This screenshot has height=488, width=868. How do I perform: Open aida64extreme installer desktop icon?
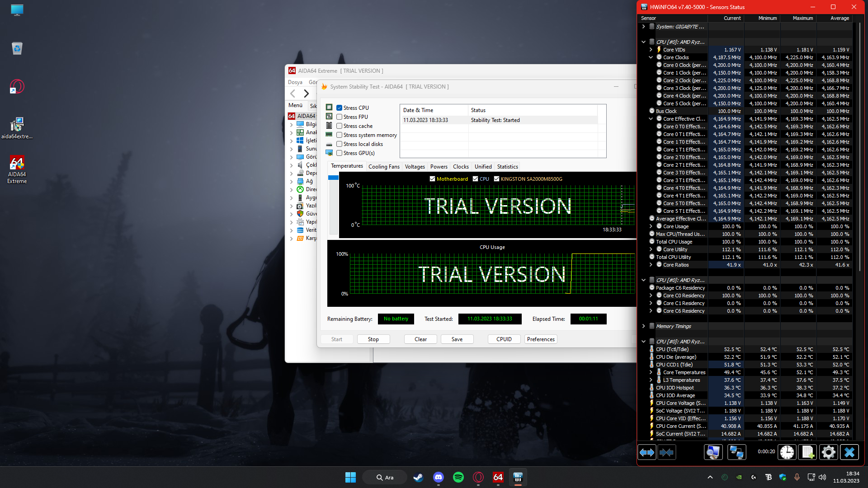pos(17,128)
